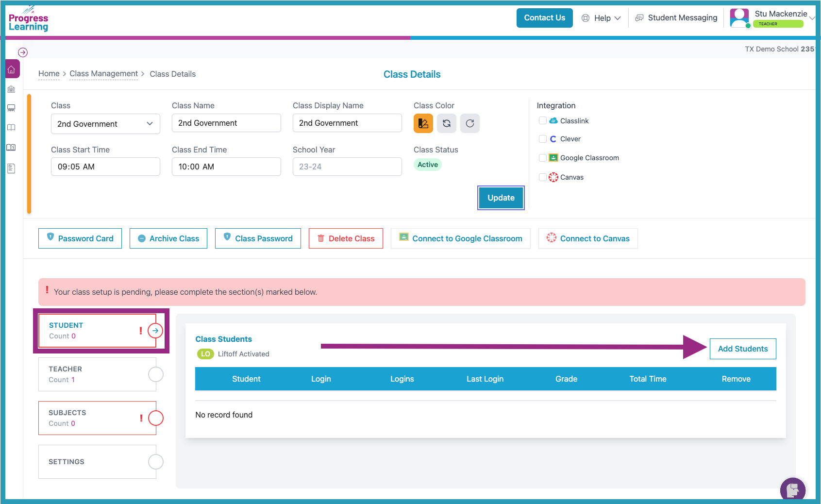Image resolution: width=821 pixels, height=504 pixels.
Task: Open the classroom sidebar icon
Action: pos(11,108)
